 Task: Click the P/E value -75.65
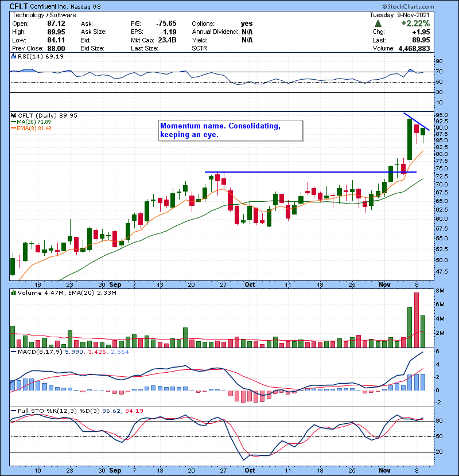point(166,24)
